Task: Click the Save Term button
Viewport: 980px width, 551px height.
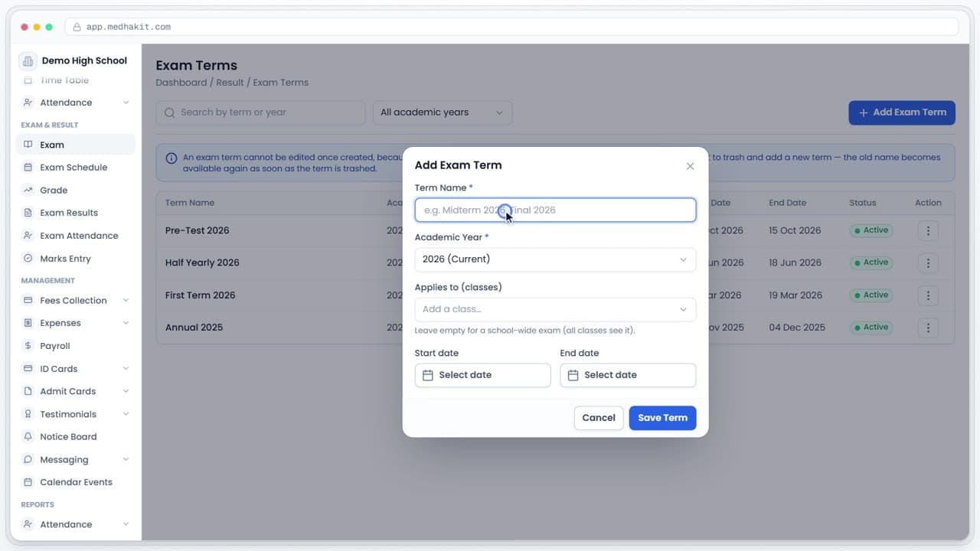Action: [x=662, y=418]
